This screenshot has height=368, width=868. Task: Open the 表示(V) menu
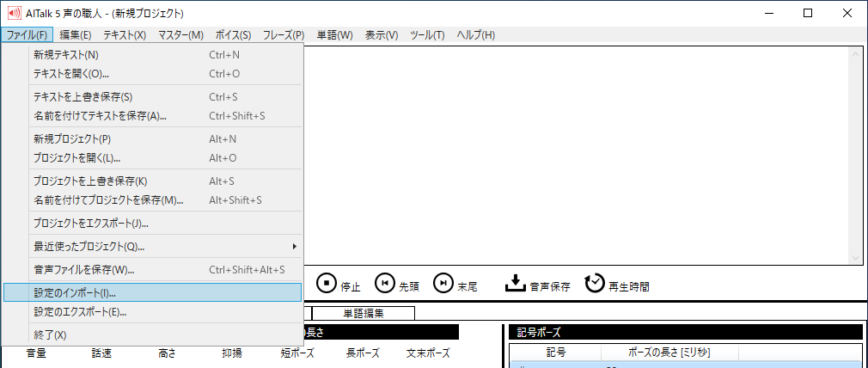click(382, 35)
